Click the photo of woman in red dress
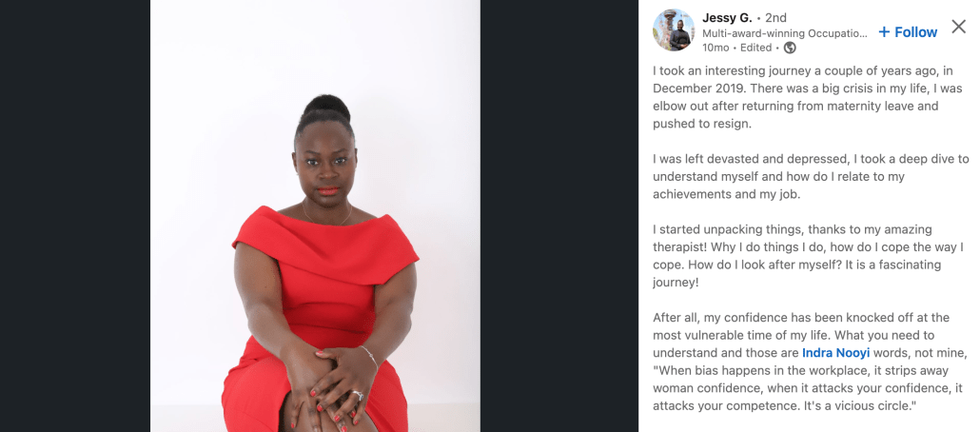 (x=315, y=216)
